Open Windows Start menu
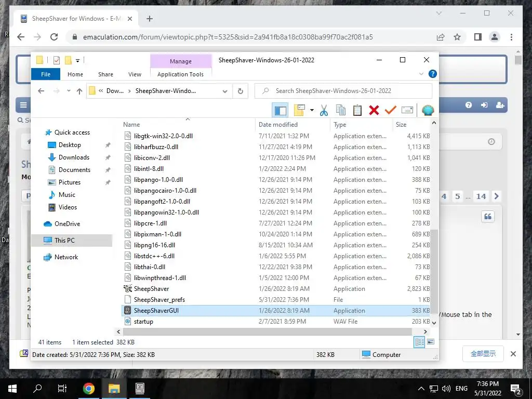 pos(12,388)
